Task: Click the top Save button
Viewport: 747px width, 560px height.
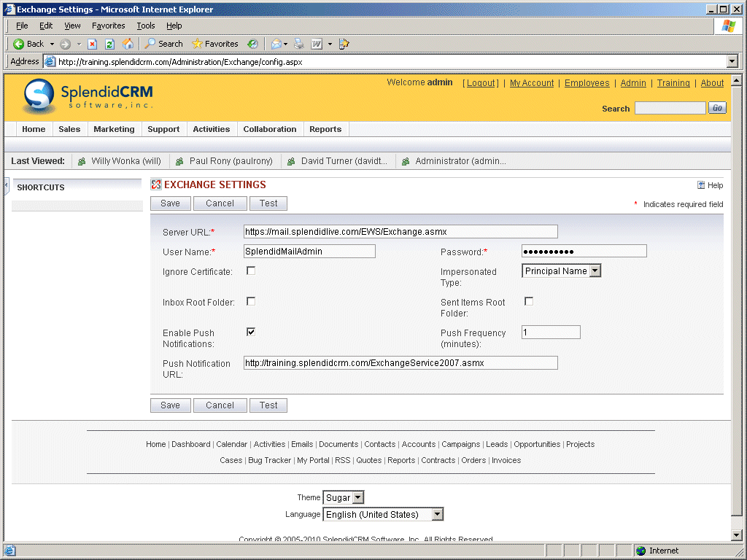Action: 171,203
